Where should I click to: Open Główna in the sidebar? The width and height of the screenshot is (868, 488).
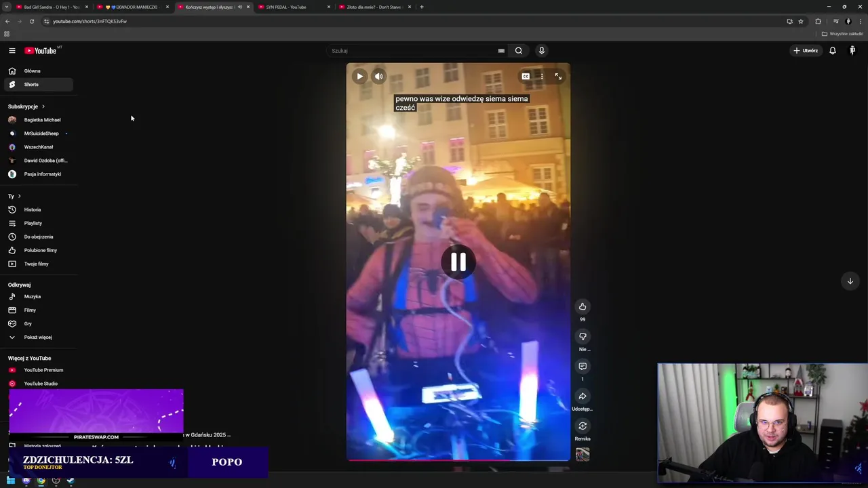coord(38,71)
